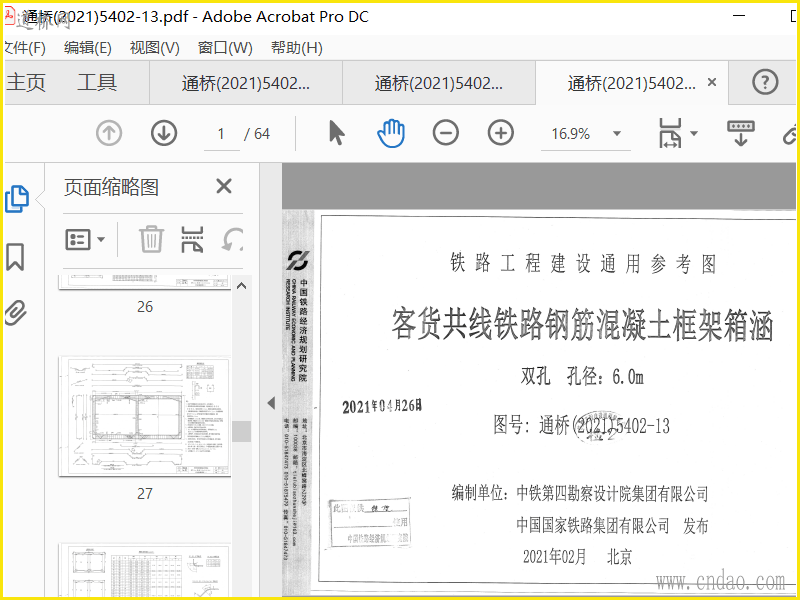The height and width of the screenshot is (600, 800).
Task: Open fit-page options dropdown arrow
Action: pyautogui.click(x=693, y=134)
